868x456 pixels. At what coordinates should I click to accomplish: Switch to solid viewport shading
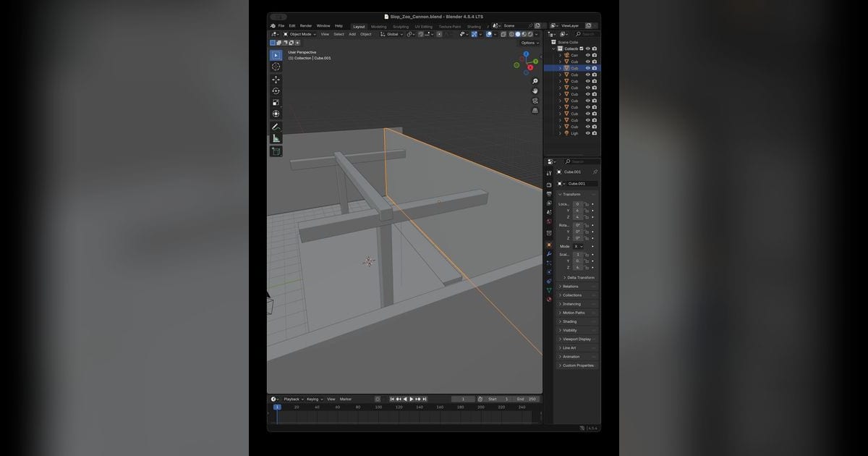518,34
